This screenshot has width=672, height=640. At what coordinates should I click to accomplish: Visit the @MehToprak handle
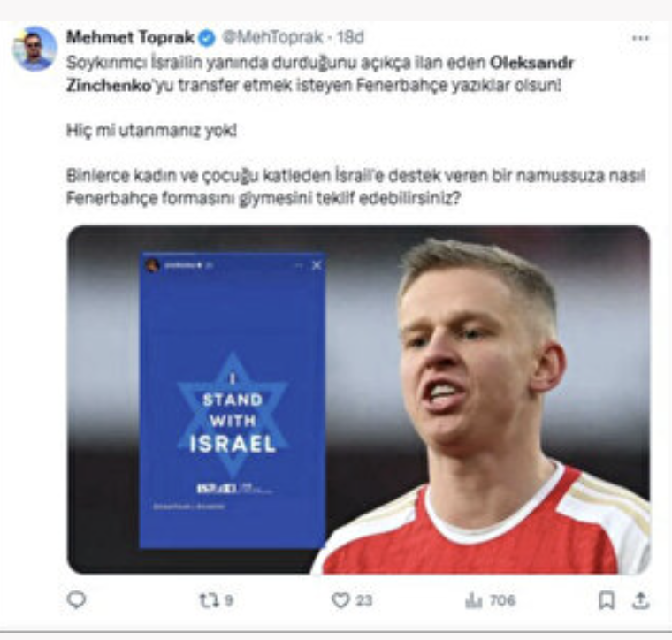tap(272, 38)
